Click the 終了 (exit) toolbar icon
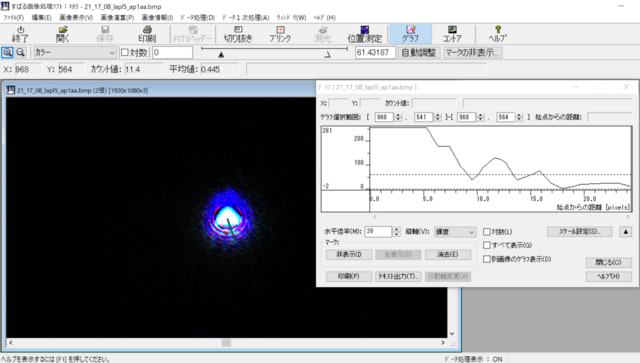This screenshot has width=640, height=363. coord(20,34)
